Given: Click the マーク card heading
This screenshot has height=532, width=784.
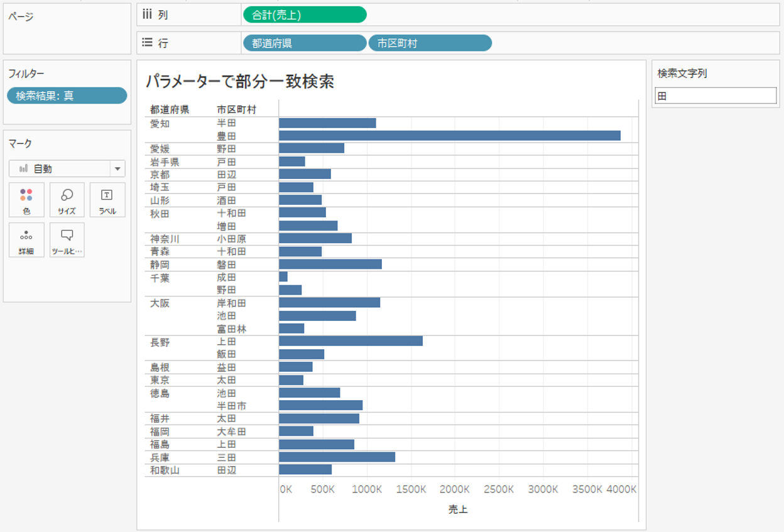Looking at the screenshot, I should click(x=20, y=144).
